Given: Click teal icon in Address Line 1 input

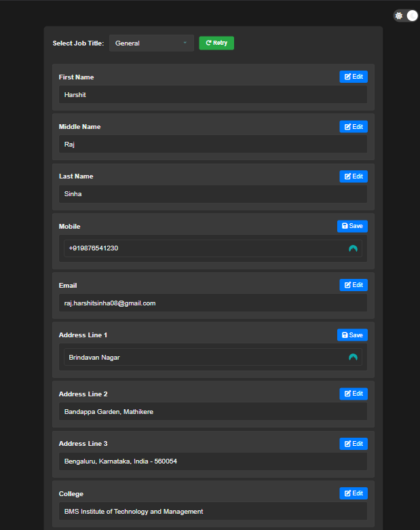Looking at the screenshot, I should point(353,357).
